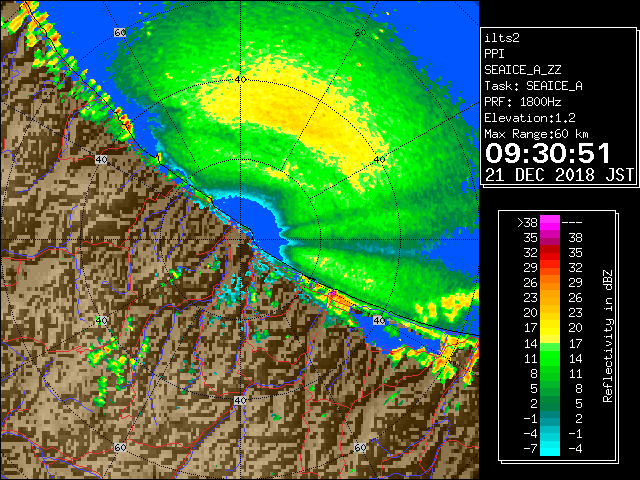The image size is (640, 480).
Task: Click the '40' label in yellow echo northeast
Action: 380,159
